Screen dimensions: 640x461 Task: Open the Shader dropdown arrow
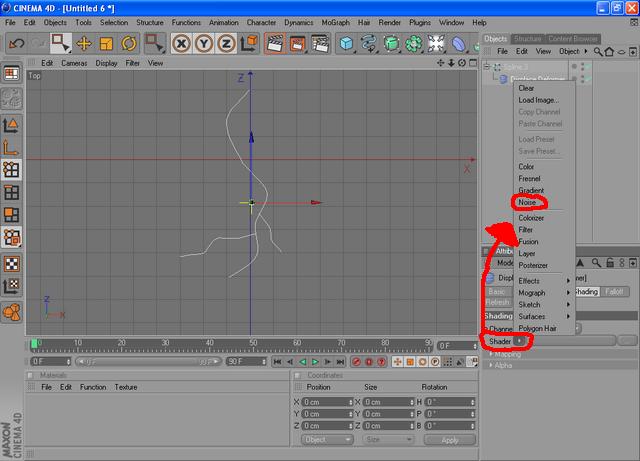(x=520, y=341)
